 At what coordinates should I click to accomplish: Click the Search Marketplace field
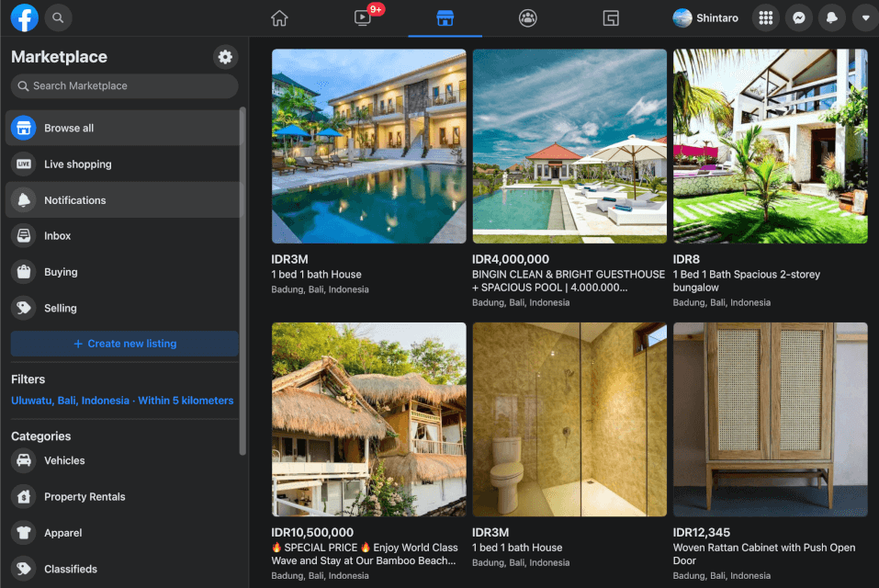124,86
